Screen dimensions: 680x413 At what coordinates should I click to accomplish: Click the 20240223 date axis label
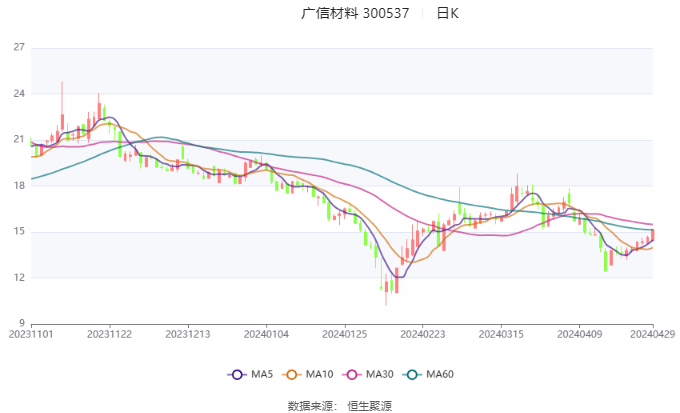tap(423, 334)
